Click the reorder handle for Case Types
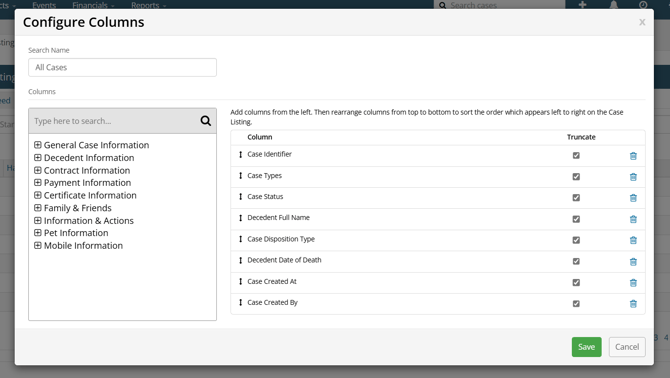The image size is (670, 378). [241, 176]
